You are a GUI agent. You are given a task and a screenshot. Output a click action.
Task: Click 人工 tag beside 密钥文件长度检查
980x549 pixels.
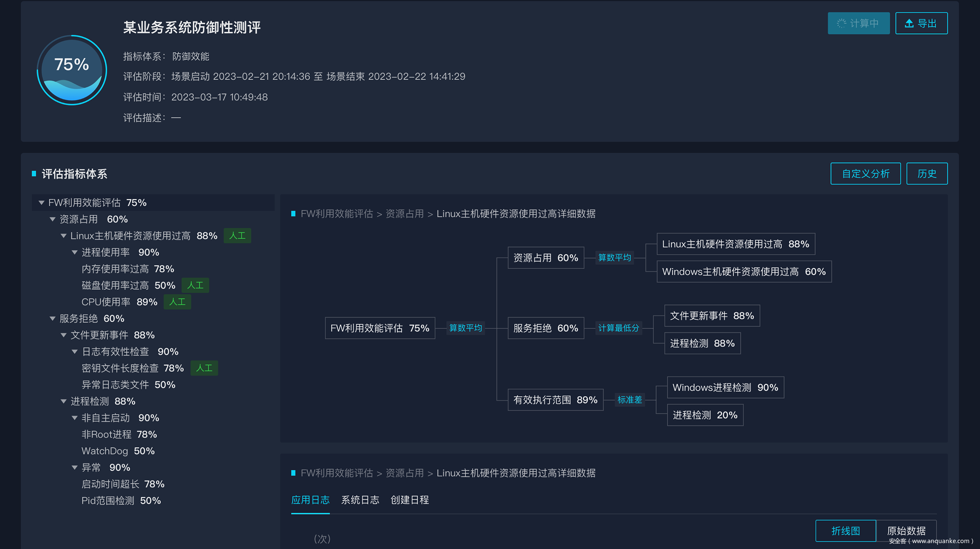click(x=204, y=368)
